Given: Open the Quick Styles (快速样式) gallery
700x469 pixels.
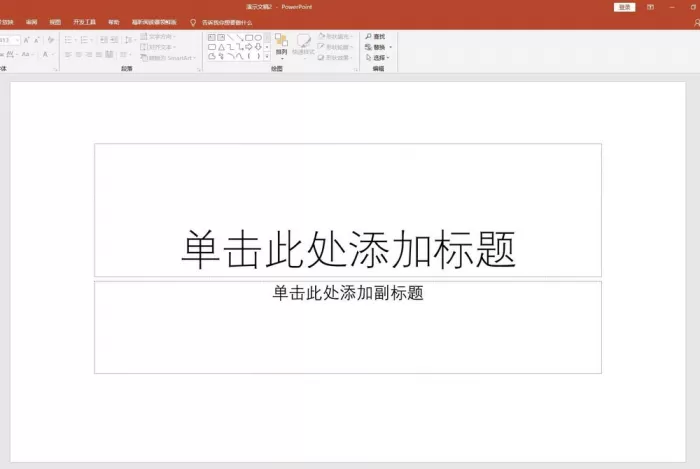Looking at the screenshot, I should coord(304,46).
